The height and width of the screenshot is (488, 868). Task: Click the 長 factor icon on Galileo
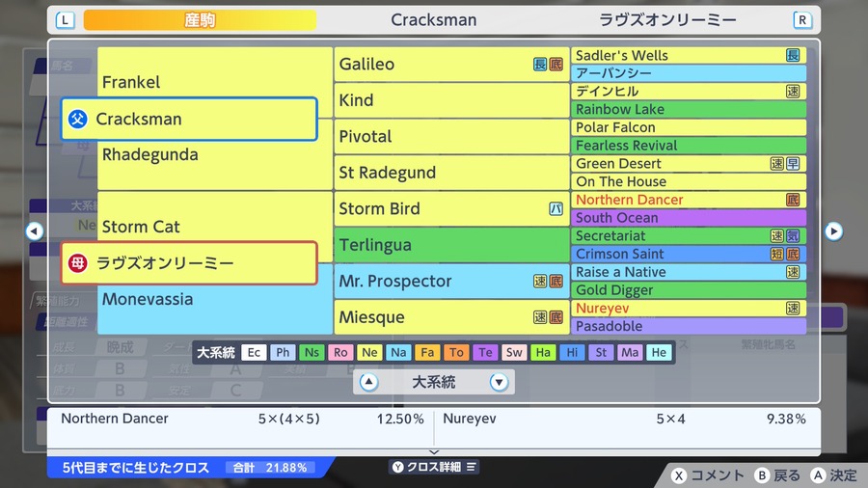(x=540, y=65)
